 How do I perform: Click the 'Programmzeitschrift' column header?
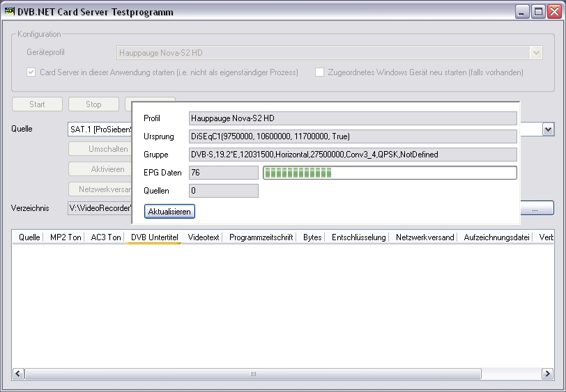point(261,237)
